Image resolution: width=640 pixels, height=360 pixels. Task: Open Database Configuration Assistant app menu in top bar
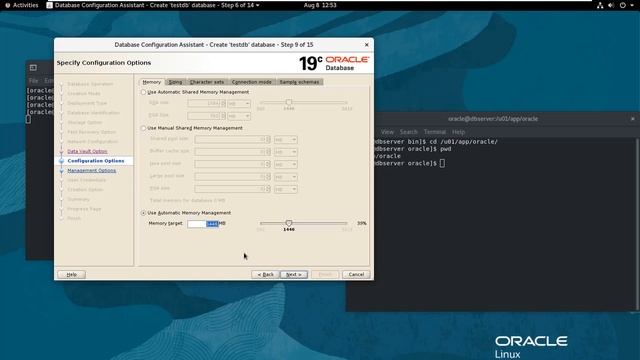pyautogui.click(x=153, y=5)
